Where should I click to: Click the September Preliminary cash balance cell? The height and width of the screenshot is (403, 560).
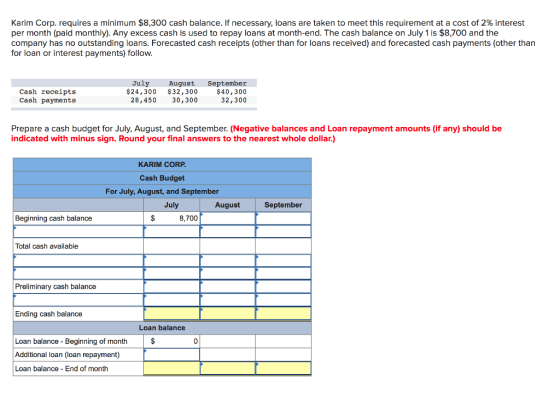click(x=283, y=287)
